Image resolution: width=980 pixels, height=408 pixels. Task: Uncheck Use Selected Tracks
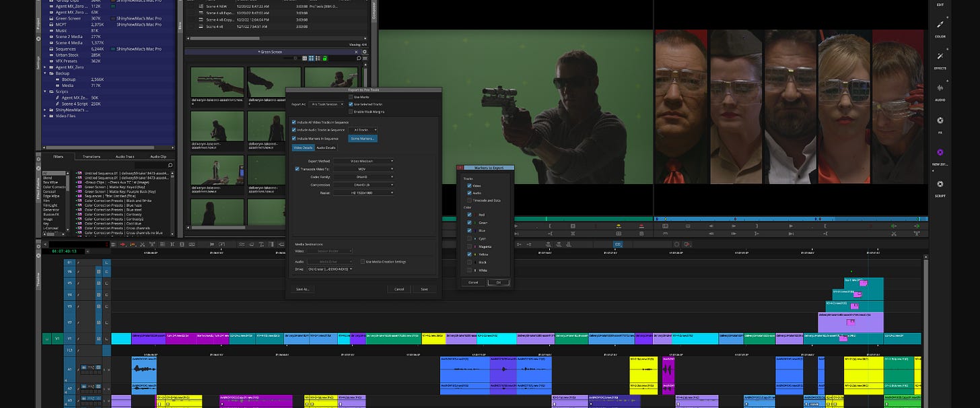pyautogui.click(x=351, y=104)
